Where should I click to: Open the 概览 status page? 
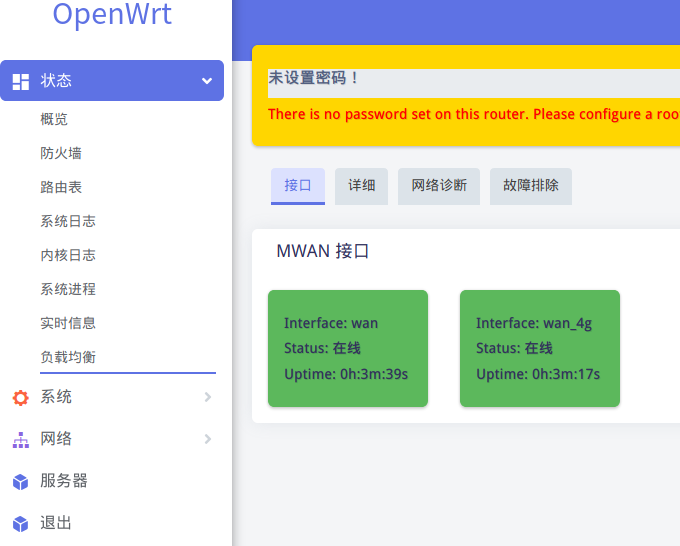pos(54,119)
